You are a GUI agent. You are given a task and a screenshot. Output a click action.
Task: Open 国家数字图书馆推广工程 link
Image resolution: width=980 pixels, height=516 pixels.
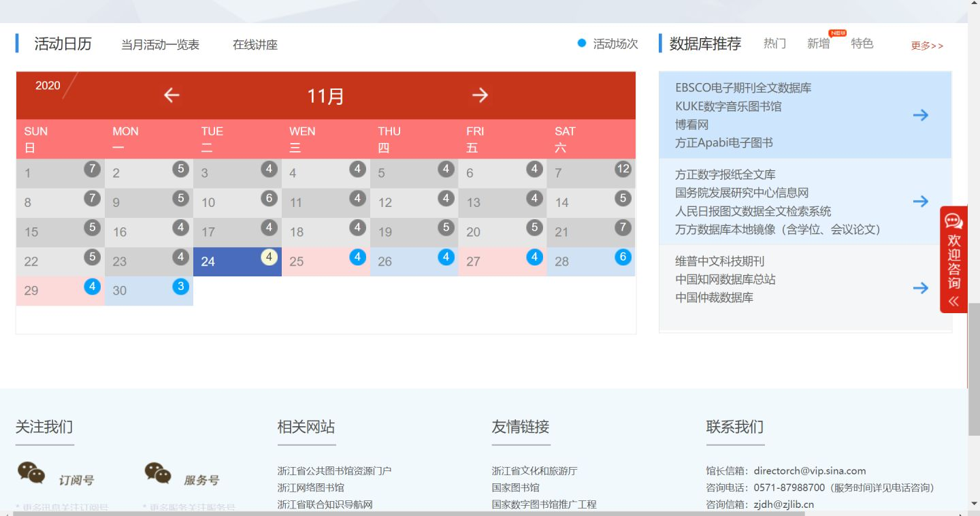tap(544, 504)
